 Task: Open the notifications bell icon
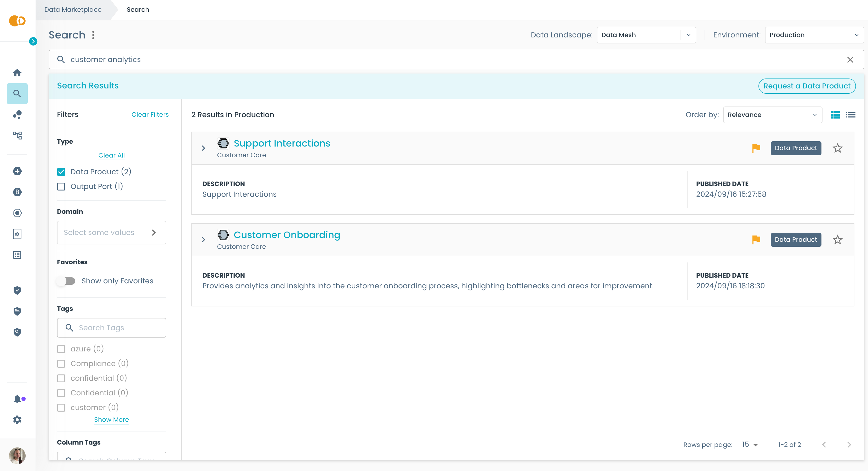pyautogui.click(x=17, y=399)
